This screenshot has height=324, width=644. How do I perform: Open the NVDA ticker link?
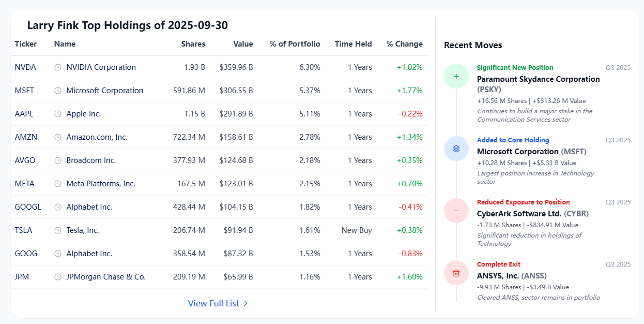coord(25,67)
